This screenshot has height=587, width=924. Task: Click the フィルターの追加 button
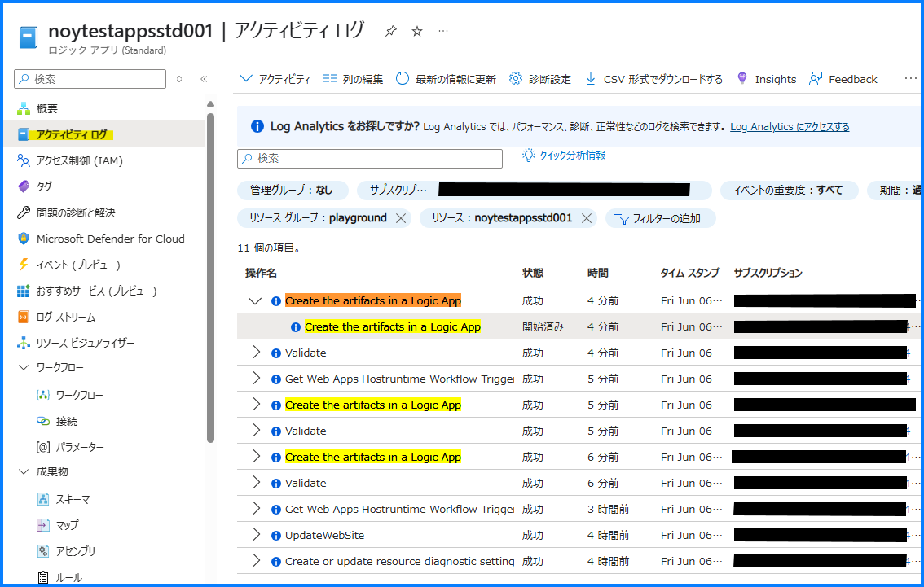660,218
